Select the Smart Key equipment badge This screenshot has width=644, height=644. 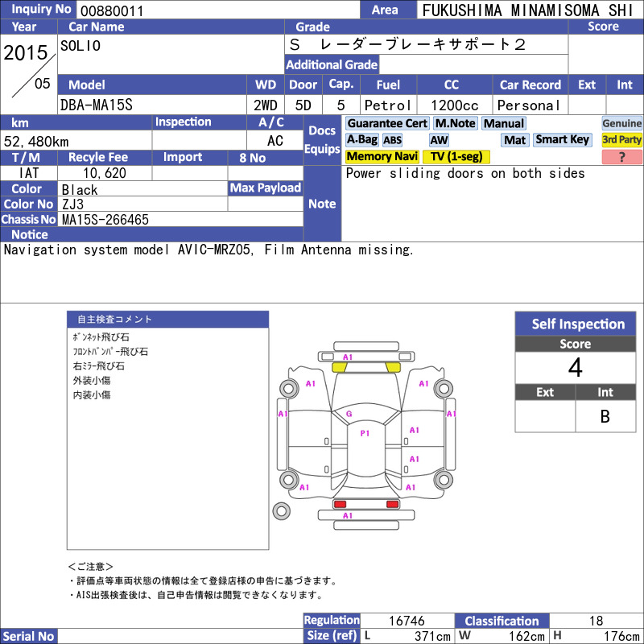(x=563, y=140)
